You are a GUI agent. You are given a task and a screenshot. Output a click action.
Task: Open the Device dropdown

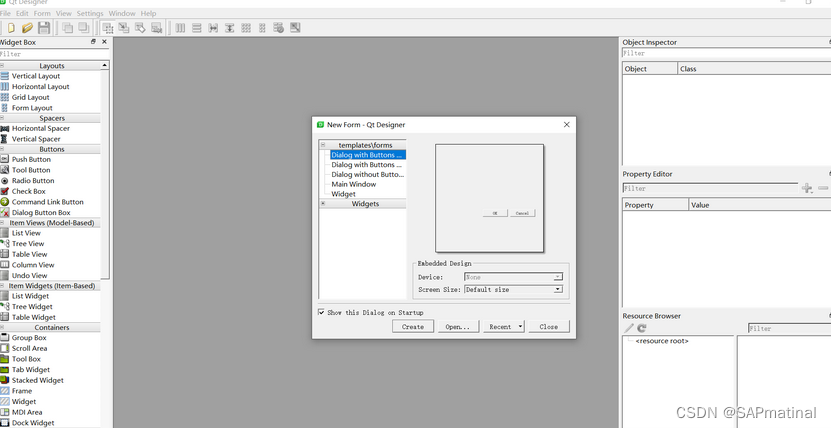coord(513,277)
